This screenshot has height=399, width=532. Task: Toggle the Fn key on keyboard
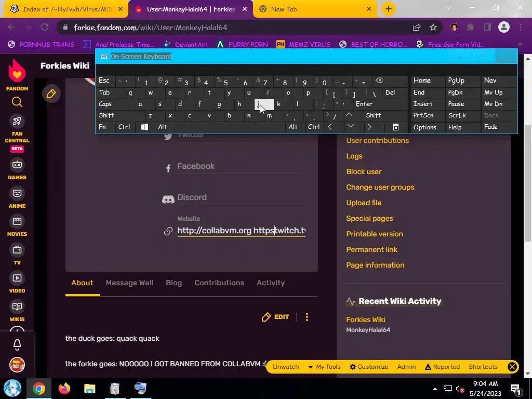pyautogui.click(x=105, y=127)
